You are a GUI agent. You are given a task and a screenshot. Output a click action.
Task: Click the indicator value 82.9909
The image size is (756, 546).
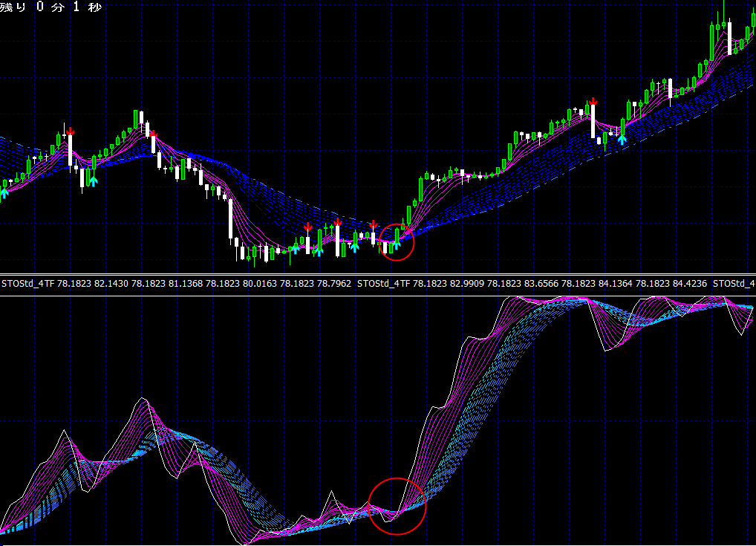(x=467, y=284)
